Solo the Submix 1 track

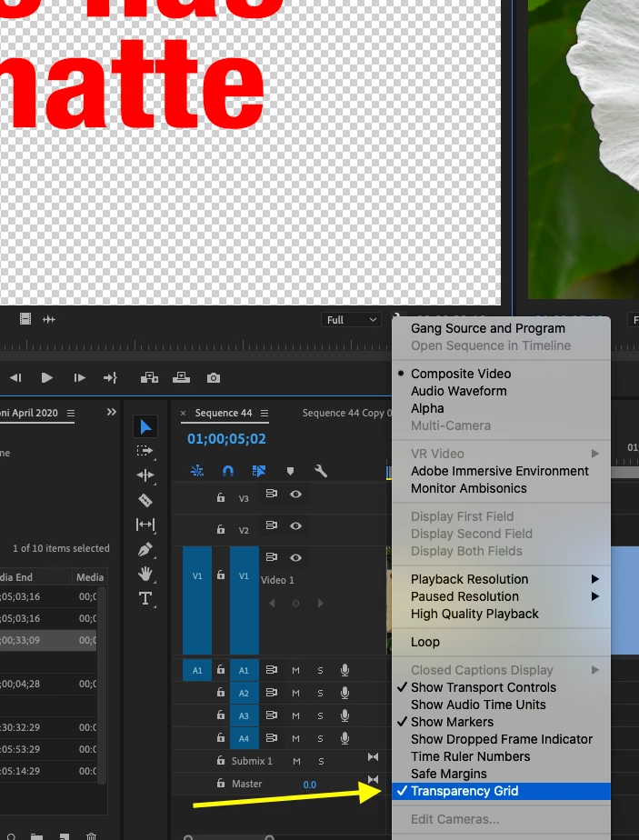pyautogui.click(x=321, y=761)
